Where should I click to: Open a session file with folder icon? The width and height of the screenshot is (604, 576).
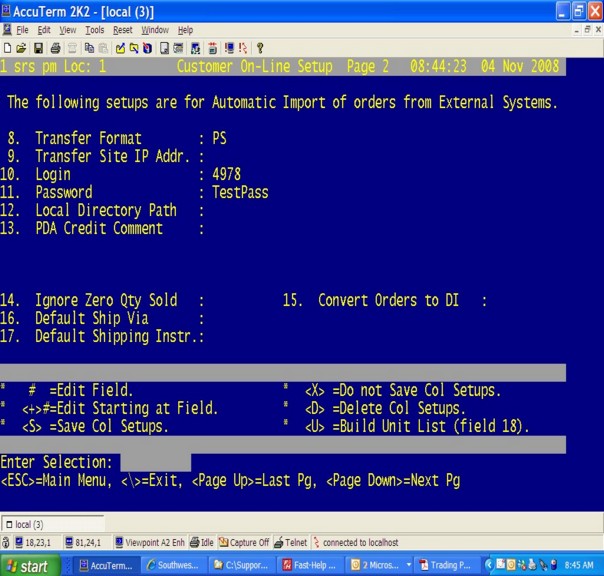point(21,48)
